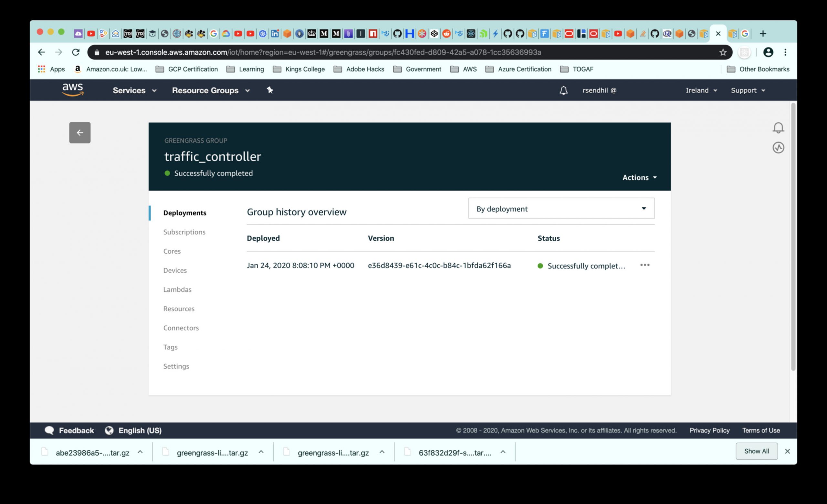Expand the Services menu
Image resolution: width=827 pixels, height=504 pixels.
(x=134, y=90)
